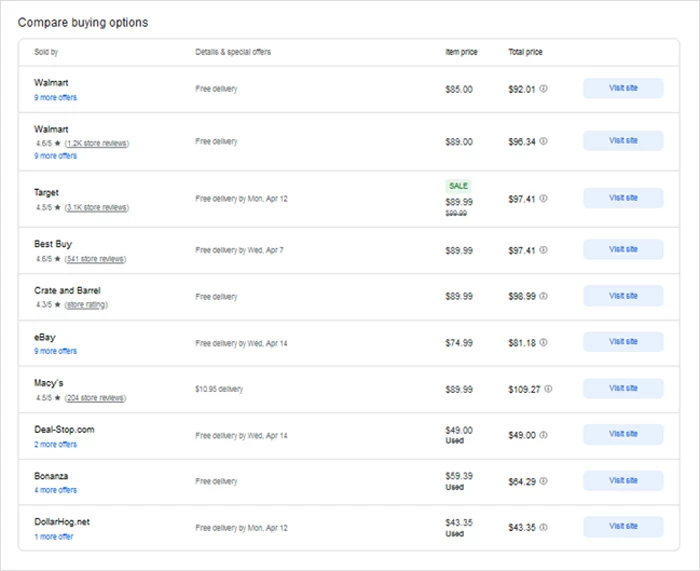The width and height of the screenshot is (700, 571).
Task: Click info icon next to $64.29 total
Action: pos(544,481)
